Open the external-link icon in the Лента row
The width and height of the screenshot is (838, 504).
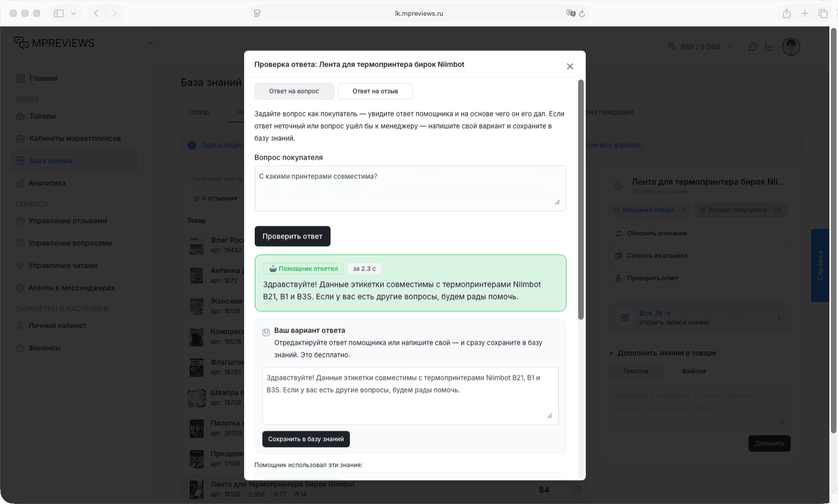(577, 490)
